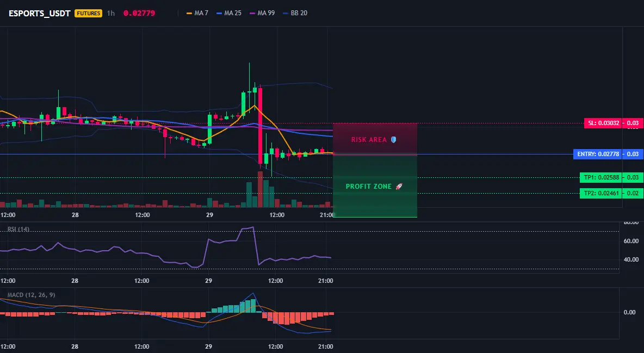Screen dimensions: 644x353
Task: Click the PROFIT ZONE label
Action: click(369, 187)
